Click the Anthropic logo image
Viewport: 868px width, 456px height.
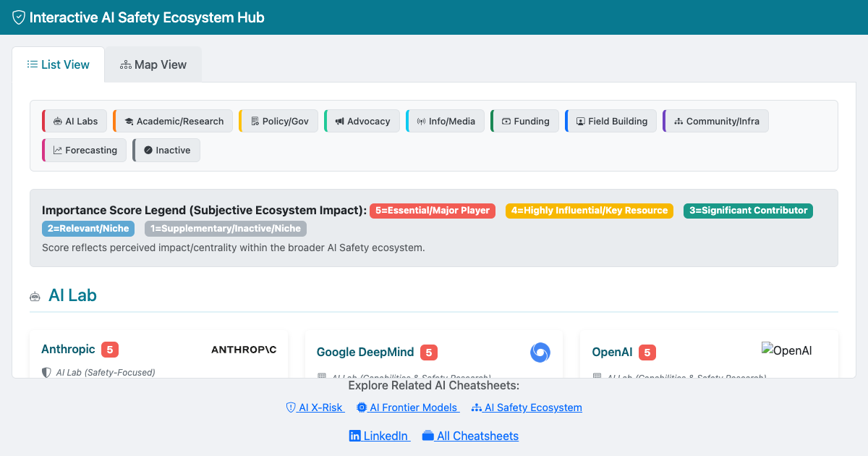tap(244, 350)
